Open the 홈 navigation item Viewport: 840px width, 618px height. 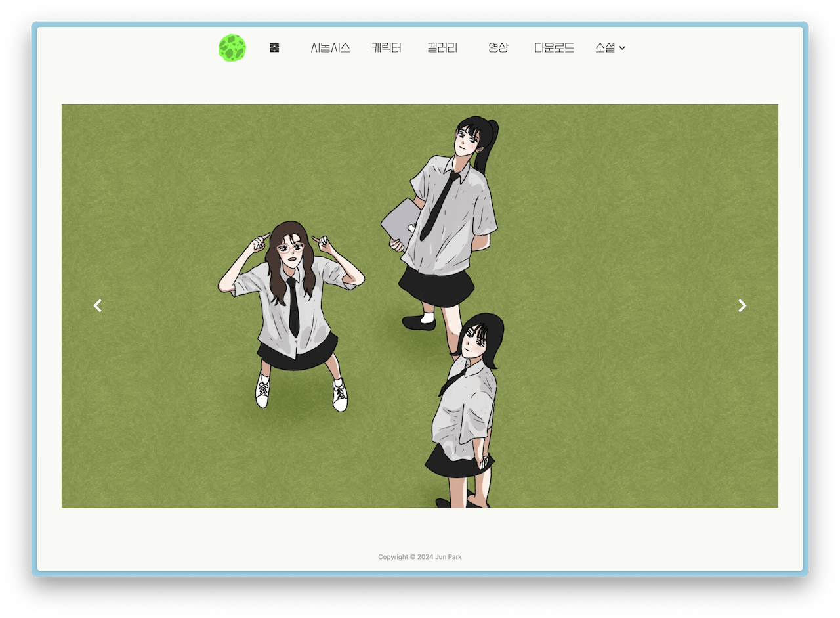(x=274, y=48)
